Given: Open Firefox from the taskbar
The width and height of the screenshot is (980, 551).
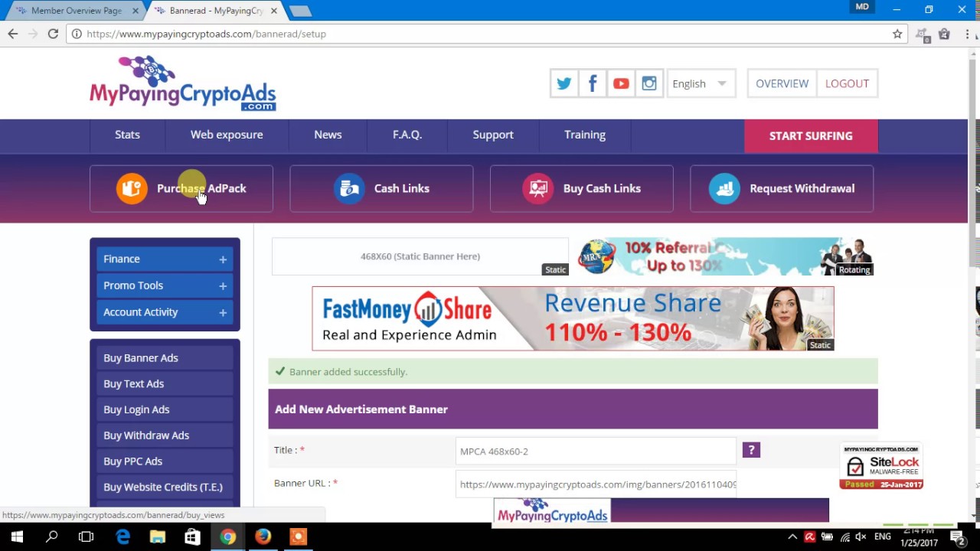Looking at the screenshot, I should [x=263, y=537].
